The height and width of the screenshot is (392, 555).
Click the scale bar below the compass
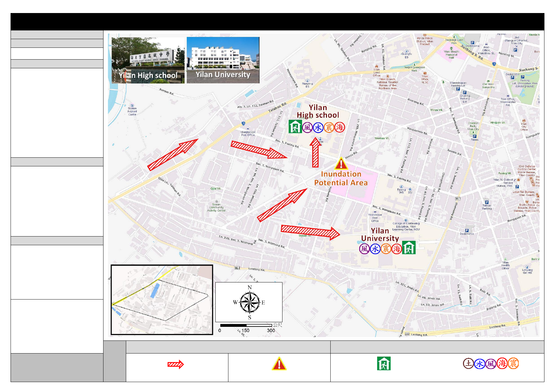click(x=246, y=325)
